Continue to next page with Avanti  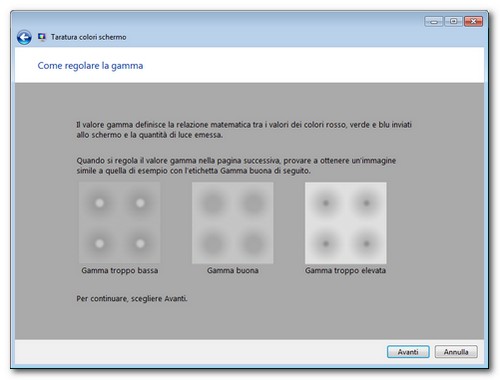pos(408,352)
